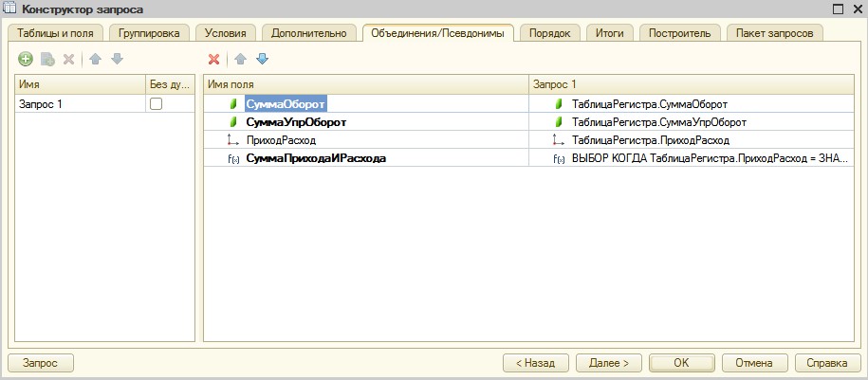Select the ПриходРасход field alias

281,140
